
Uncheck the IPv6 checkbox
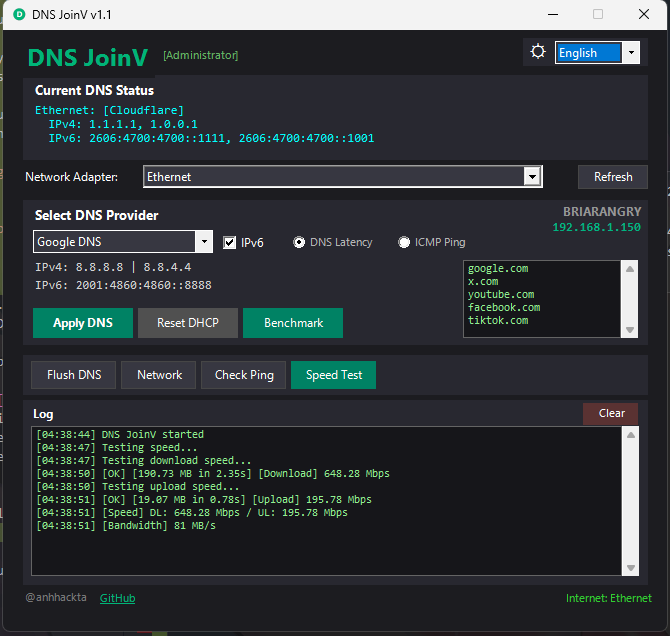229,243
